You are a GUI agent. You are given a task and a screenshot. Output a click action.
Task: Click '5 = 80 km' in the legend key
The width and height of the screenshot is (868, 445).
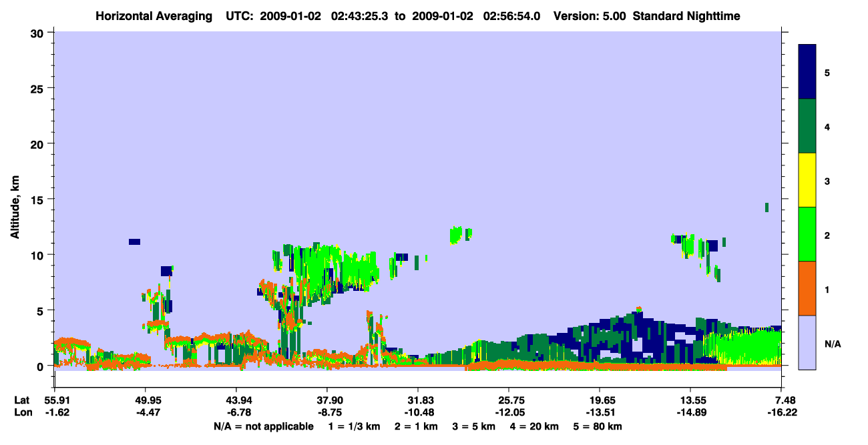point(598,426)
